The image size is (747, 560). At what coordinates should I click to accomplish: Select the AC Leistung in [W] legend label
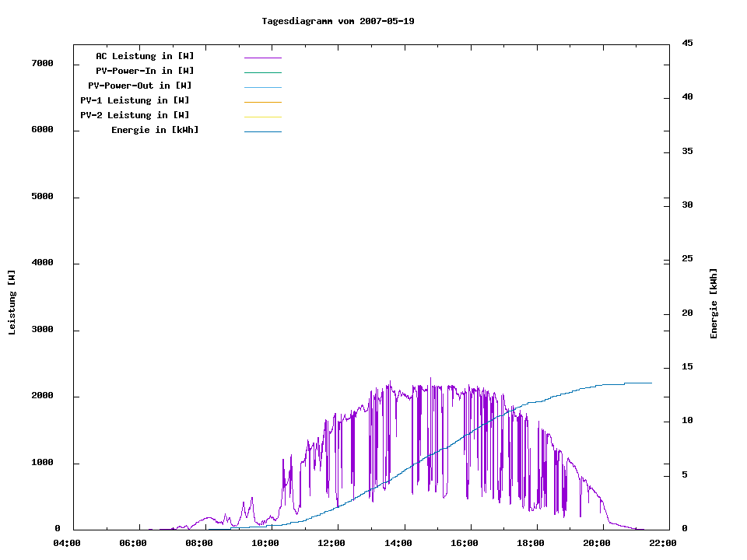[x=145, y=56]
